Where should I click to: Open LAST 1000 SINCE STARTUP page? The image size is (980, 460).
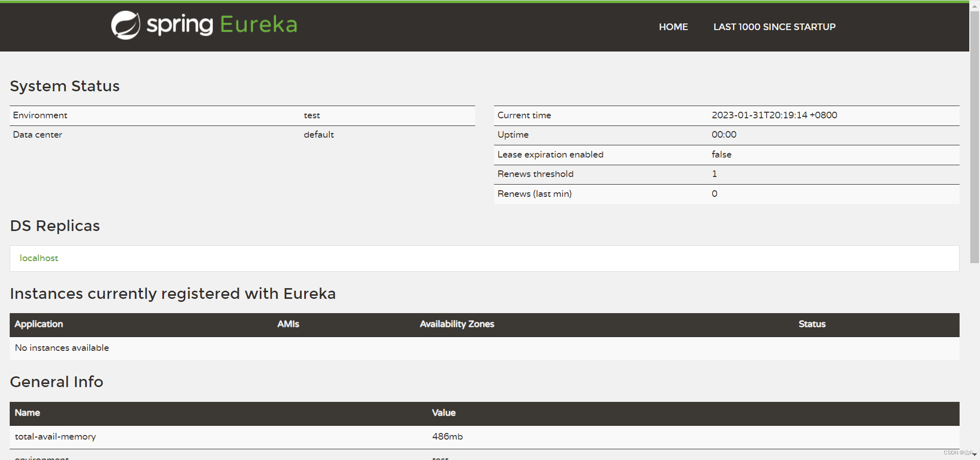click(x=774, y=27)
